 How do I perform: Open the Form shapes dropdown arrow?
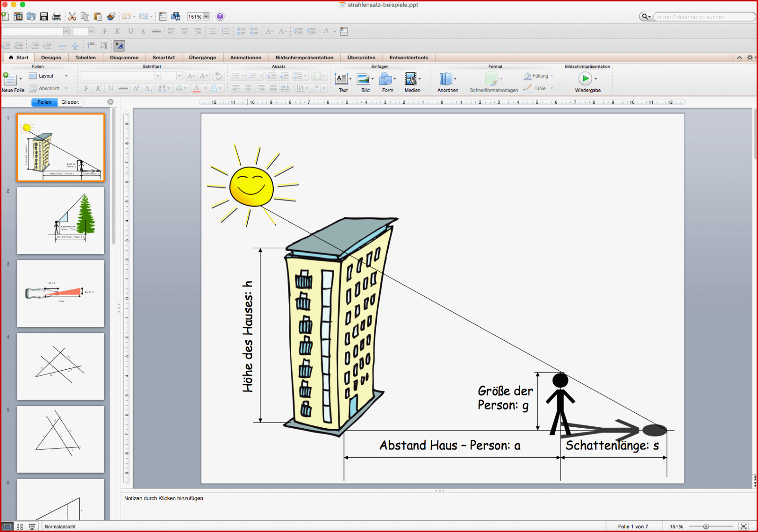tap(395, 79)
